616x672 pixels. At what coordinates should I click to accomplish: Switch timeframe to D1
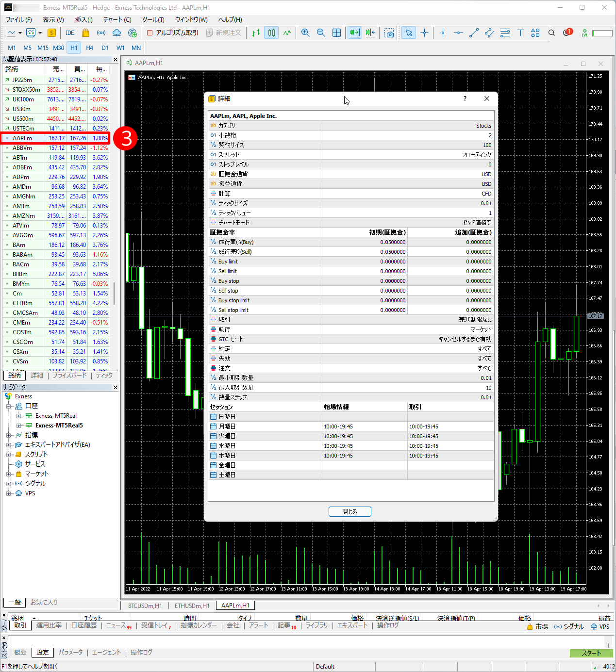coord(105,48)
